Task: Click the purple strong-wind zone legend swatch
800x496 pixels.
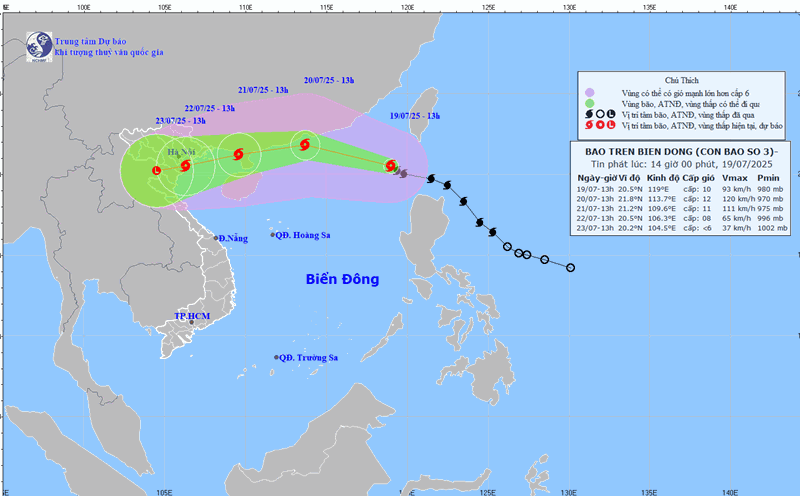Action: pos(589,89)
